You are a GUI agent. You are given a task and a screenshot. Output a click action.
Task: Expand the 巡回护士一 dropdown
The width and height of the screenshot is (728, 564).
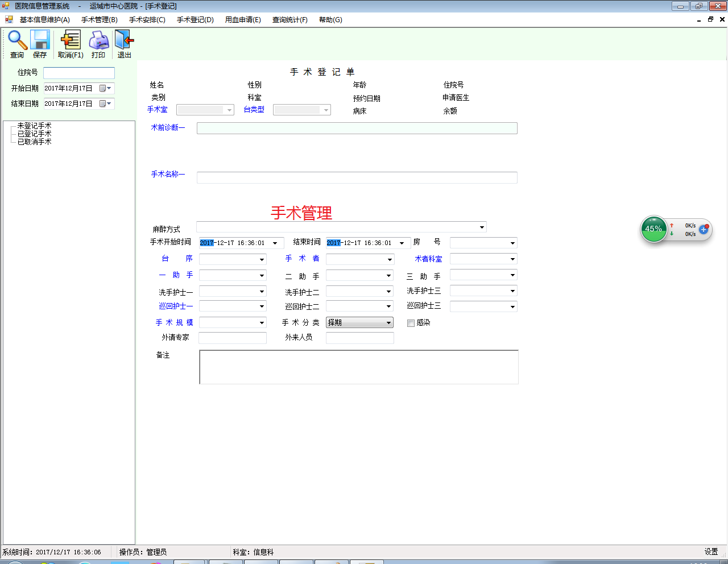tap(262, 306)
